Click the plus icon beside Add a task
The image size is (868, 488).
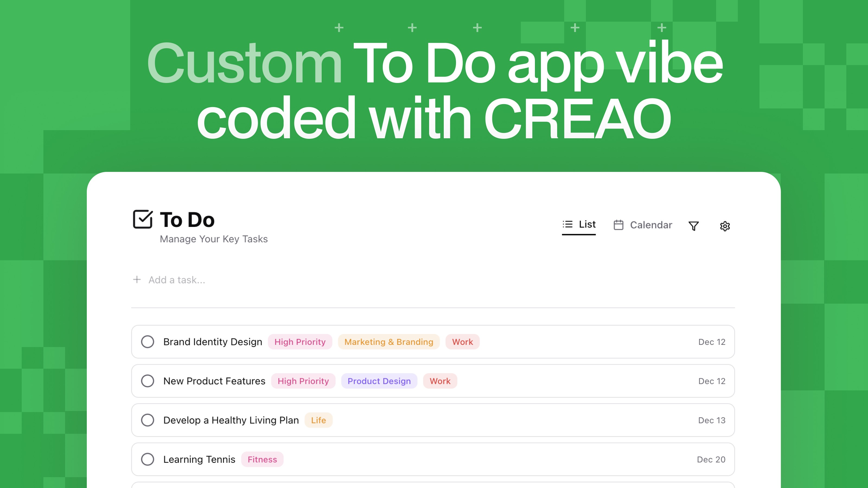coord(137,280)
